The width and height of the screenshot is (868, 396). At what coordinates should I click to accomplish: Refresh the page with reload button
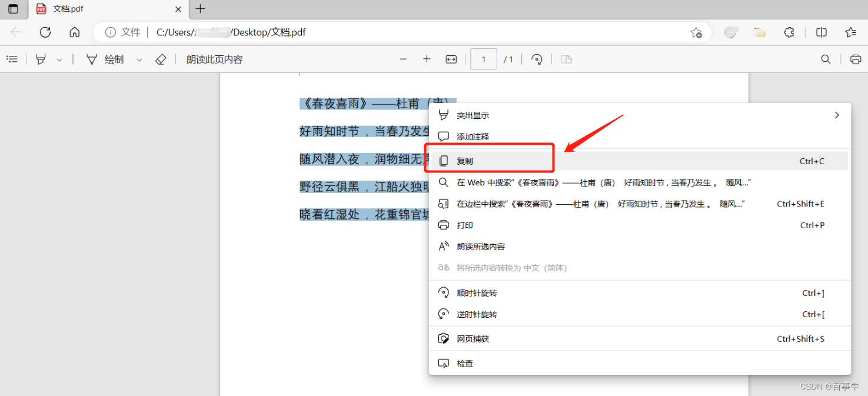click(45, 32)
